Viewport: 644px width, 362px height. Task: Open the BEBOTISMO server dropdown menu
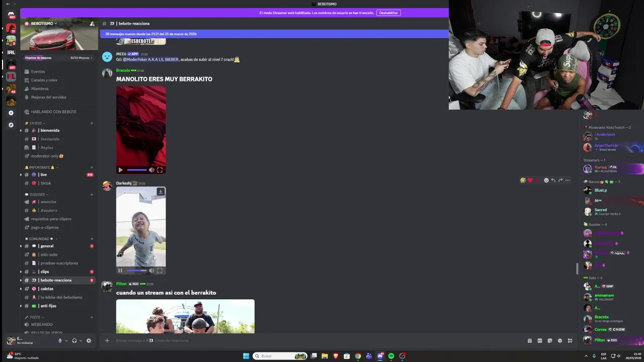44,24
